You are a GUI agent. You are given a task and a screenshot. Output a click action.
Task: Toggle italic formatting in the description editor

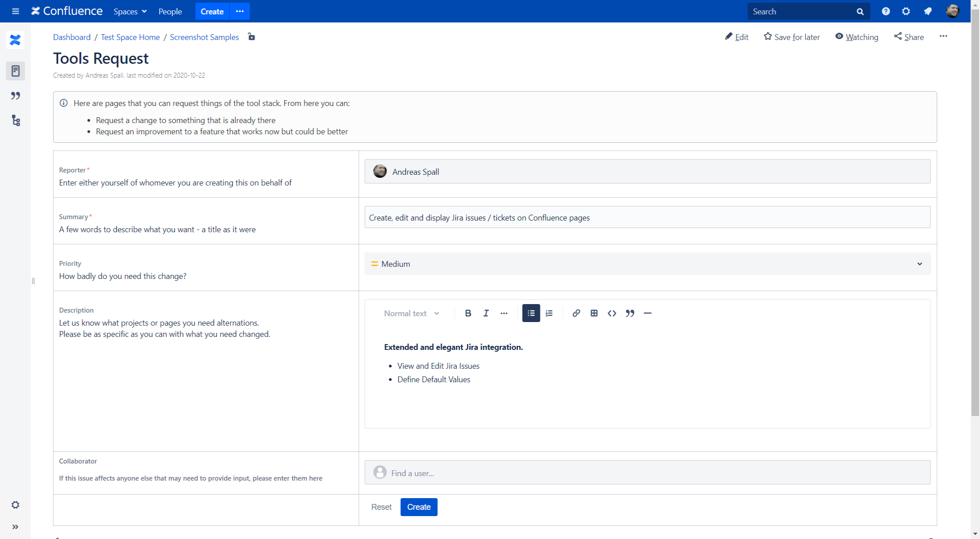point(486,314)
